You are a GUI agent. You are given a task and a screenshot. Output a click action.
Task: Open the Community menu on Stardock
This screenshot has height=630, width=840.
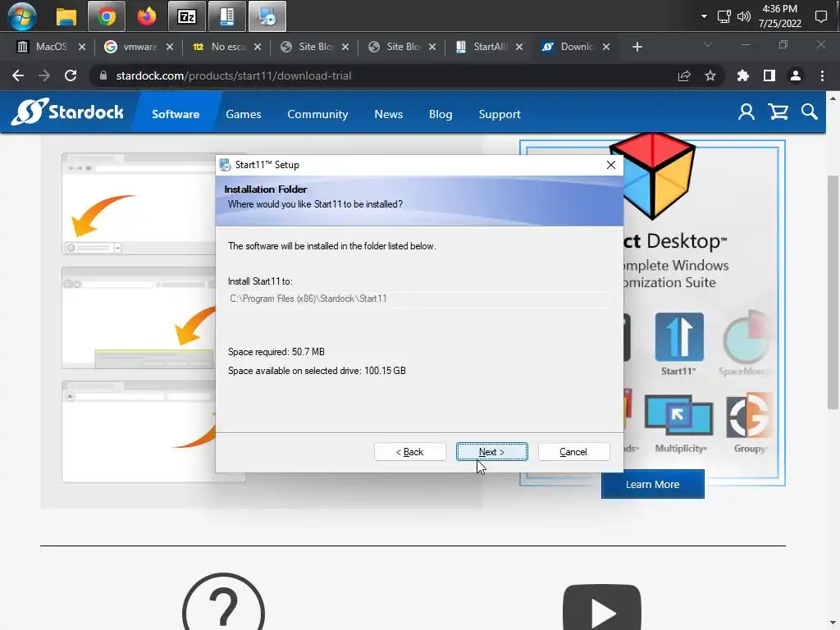pyautogui.click(x=317, y=113)
